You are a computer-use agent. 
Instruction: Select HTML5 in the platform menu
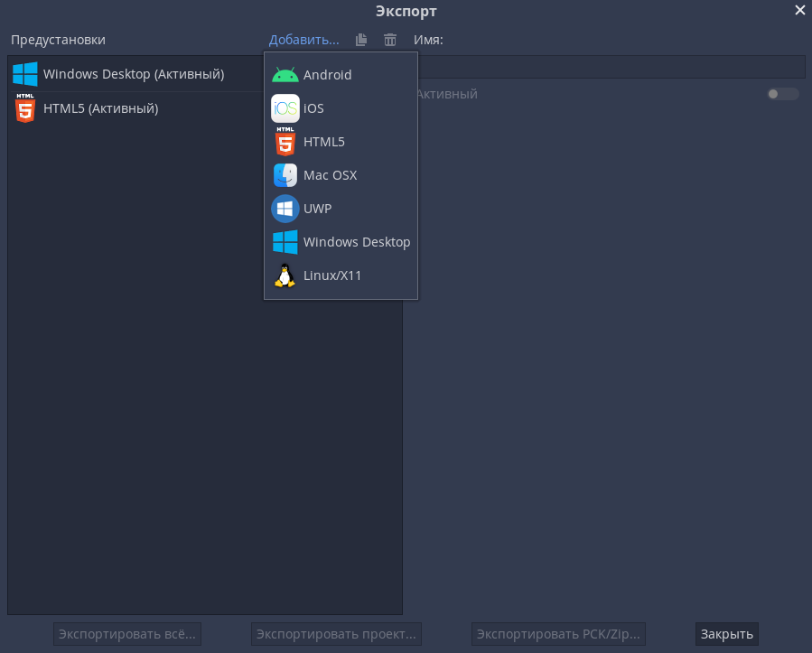[x=341, y=142]
